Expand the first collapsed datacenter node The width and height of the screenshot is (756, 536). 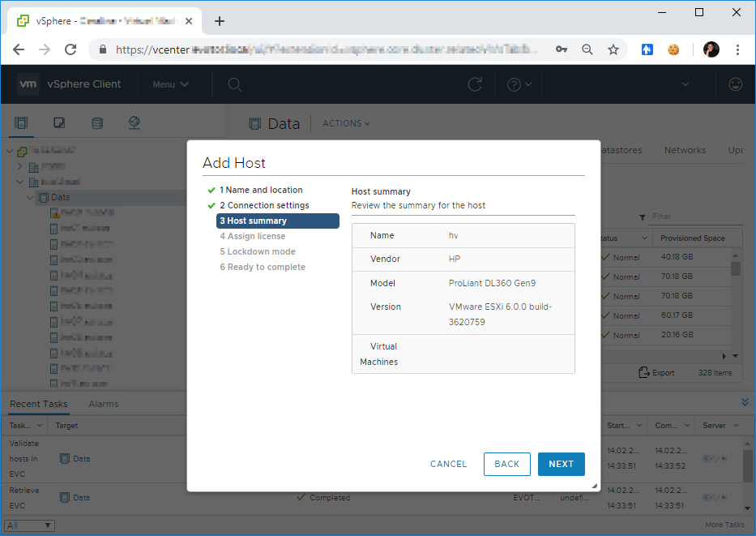pyautogui.click(x=19, y=166)
